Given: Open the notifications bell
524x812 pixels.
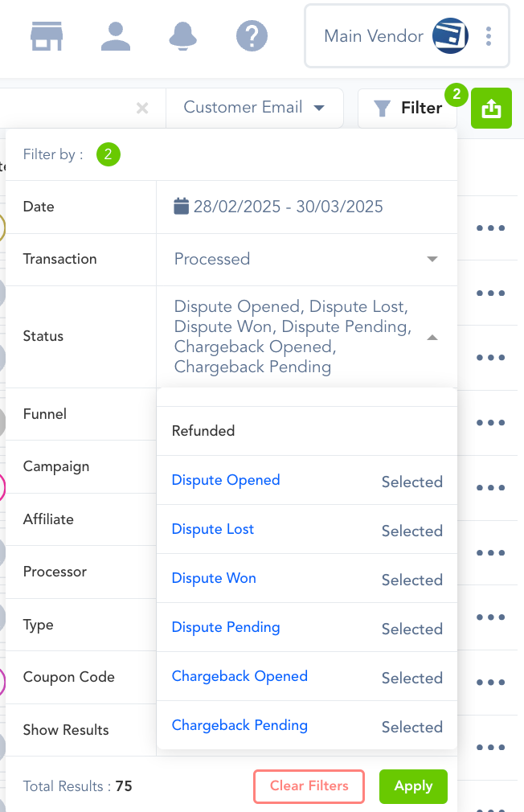Looking at the screenshot, I should pyautogui.click(x=183, y=36).
